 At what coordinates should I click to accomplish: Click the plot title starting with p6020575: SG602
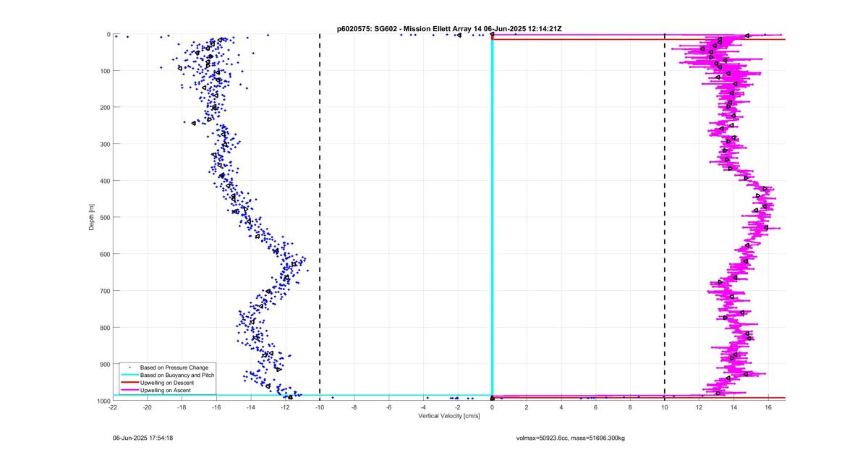click(449, 29)
